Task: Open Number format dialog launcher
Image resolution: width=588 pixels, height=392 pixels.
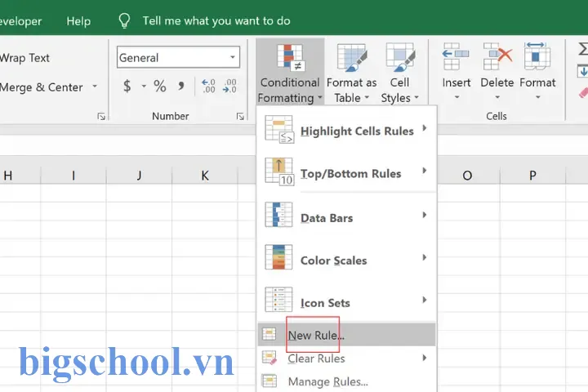Action: point(240,117)
